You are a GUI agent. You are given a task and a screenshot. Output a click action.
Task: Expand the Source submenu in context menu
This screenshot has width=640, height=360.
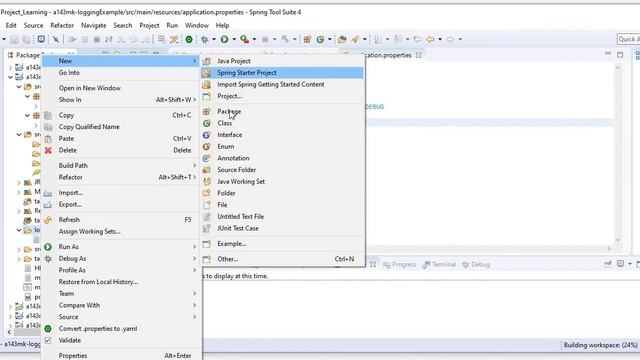click(122, 317)
